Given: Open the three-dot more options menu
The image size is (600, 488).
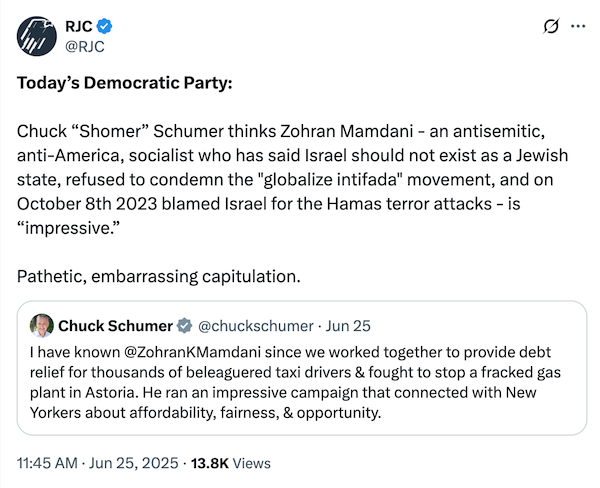Looking at the screenshot, I should coord(576,26).
